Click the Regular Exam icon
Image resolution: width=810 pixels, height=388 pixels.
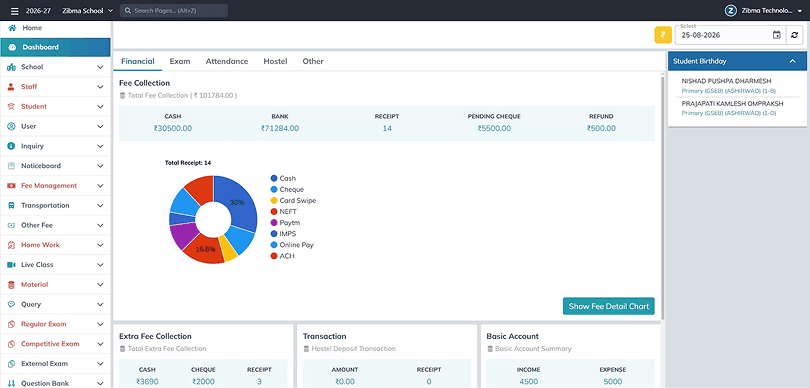pos(11,324)
